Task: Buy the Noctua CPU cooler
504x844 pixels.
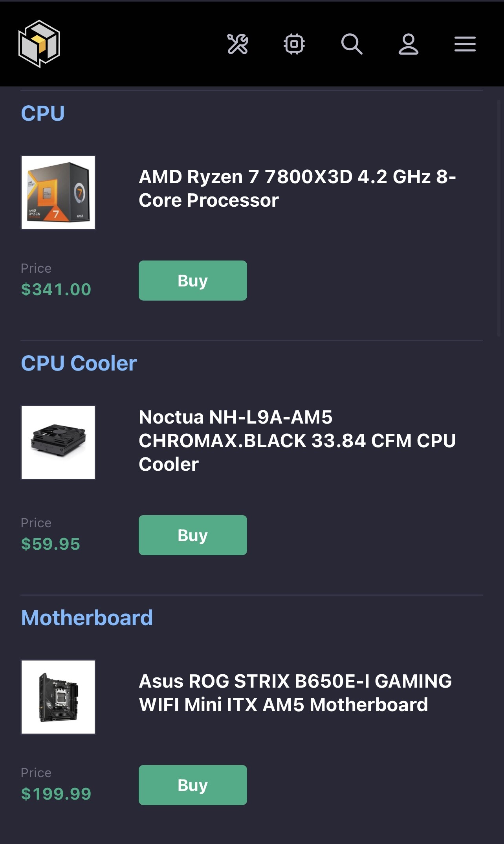Action: point(193,535)
